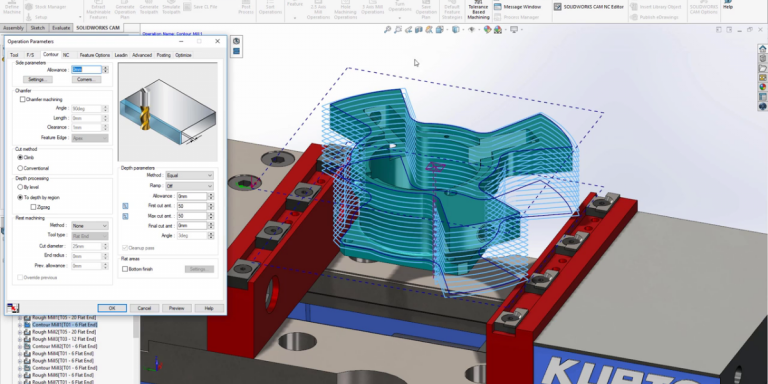The width and height of the screenshot is (768, 384).
Task: Click first cut amount percent toggle icon
Action: pos(125,206)
